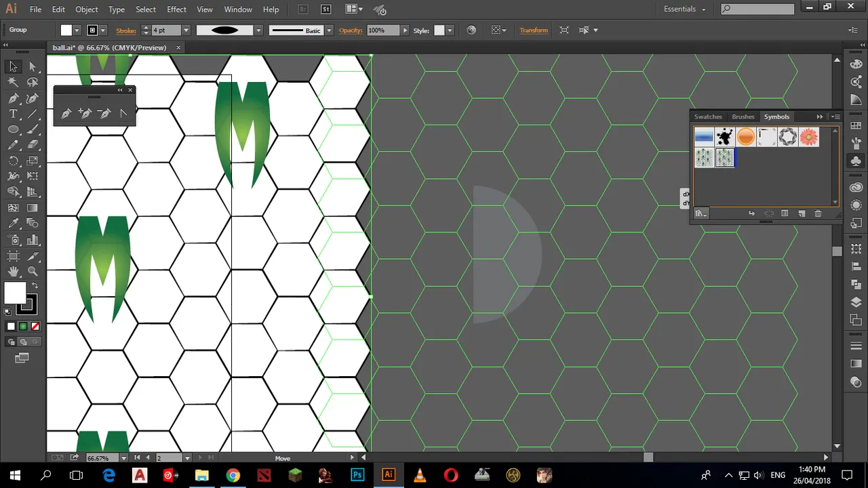
Task: Select the Symbol Sprayer tool
Action: (13, 240)
